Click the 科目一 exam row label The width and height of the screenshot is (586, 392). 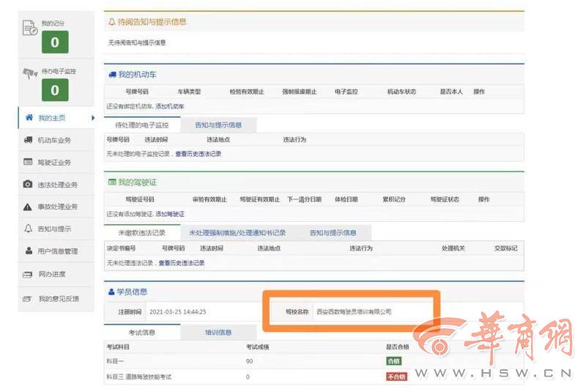(115, 361)
